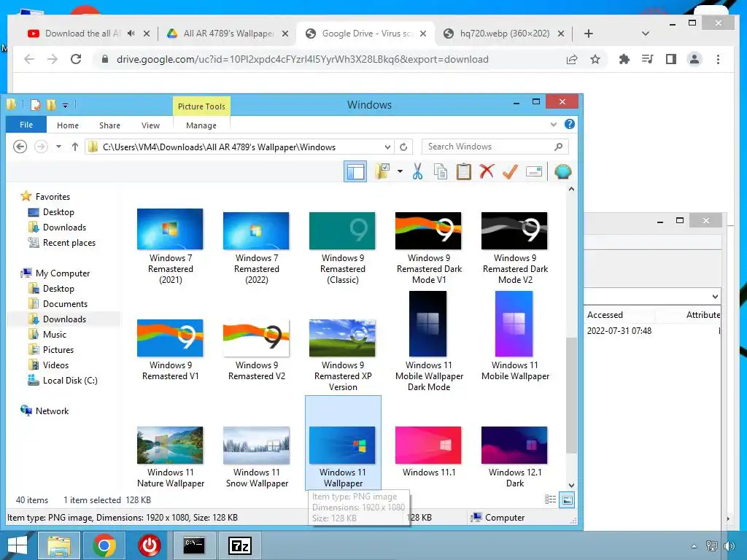Select Network in navigation pane
The width and height of the screenshot is (747, 560).
click(52, 411)
